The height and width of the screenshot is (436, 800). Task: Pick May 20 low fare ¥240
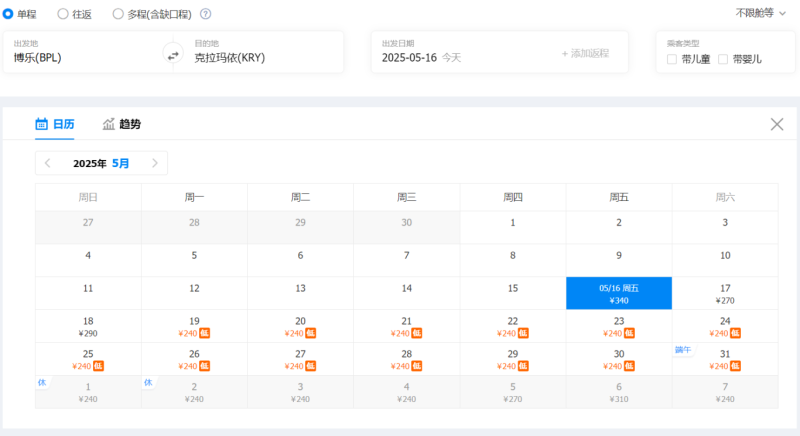pyautogui.click(x=301, y=326)
